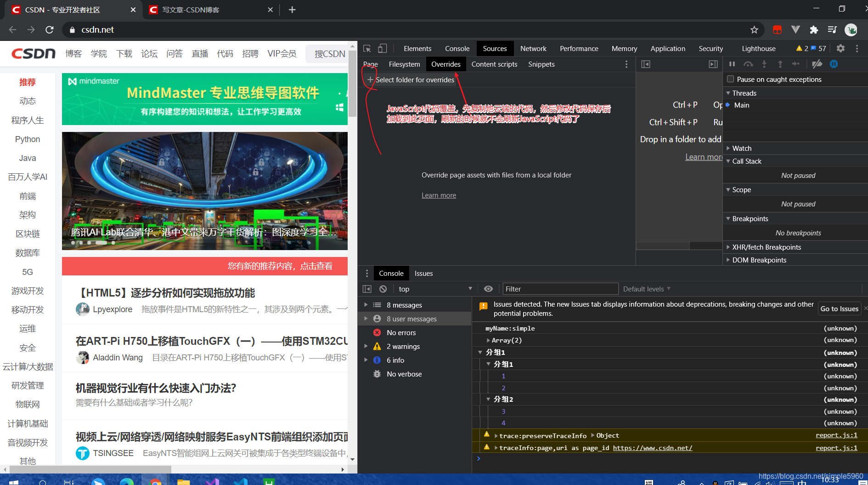Click the Go to Issues button

click(839, 309)
